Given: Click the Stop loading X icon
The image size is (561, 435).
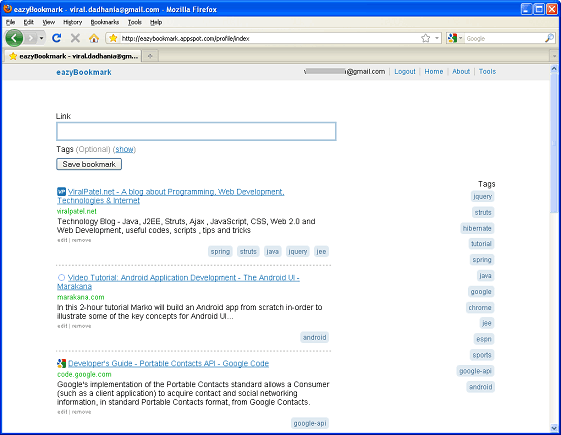Looking at the screenshot, I should tap(75, 38).
